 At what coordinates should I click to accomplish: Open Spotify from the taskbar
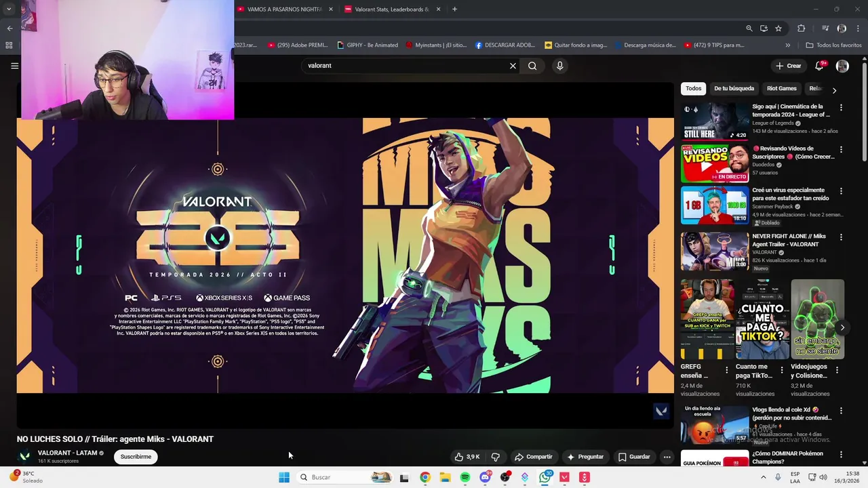pyautogui.click(x=465, y=477)
